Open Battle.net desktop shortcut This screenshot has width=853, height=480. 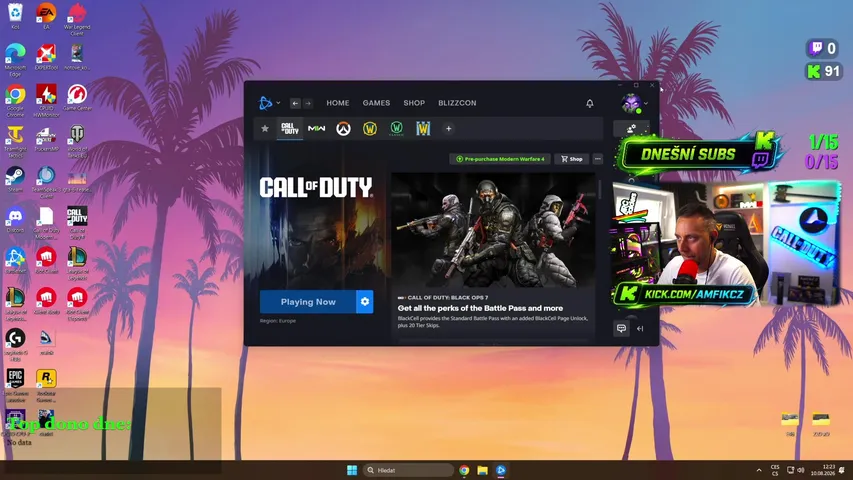pos(15,261)
